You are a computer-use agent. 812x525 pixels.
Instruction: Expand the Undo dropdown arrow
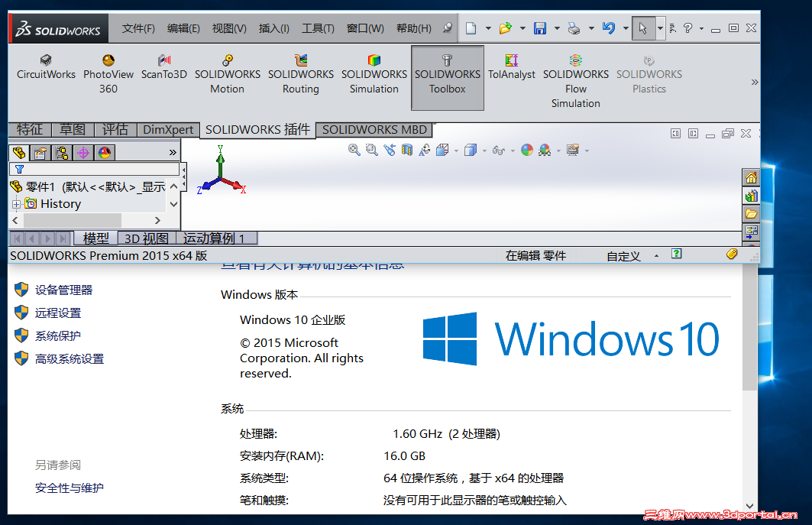point(626,28)
